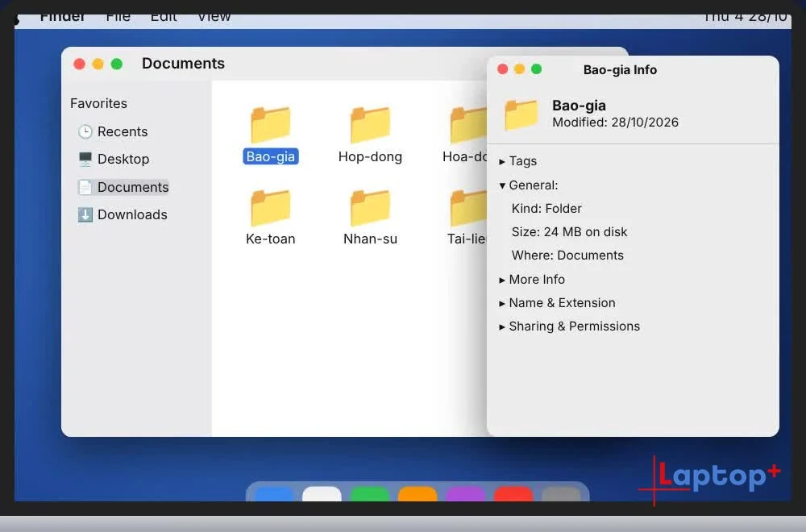Click the Desktop monitor icon in sidebar
806x532 pixels.
click(x=85, y=159)
